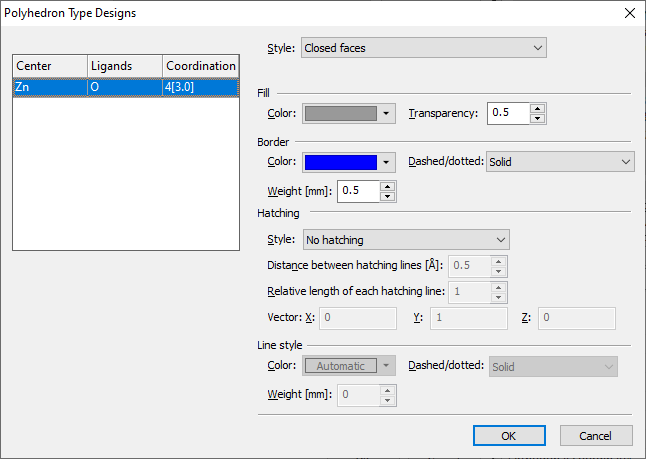This screenshot has width=646, height=459.
Task: Open the Hatching Style dropdown
Action: pos(405,240)
